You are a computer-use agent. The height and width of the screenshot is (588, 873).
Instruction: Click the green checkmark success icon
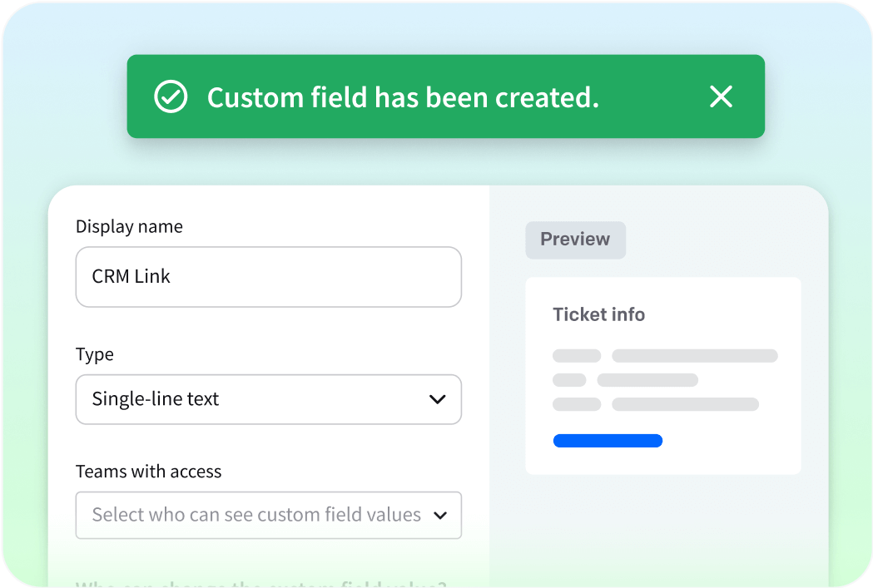coord(171,96)
